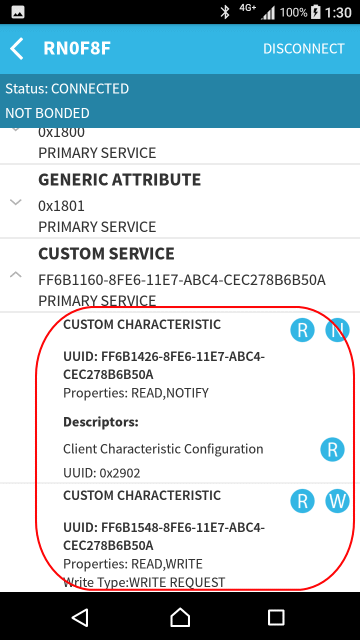This screenshot has height=640, width=360.
Task: Tap Read icon for FF6B1426 characteristic
Action: (x=302, y=330)
